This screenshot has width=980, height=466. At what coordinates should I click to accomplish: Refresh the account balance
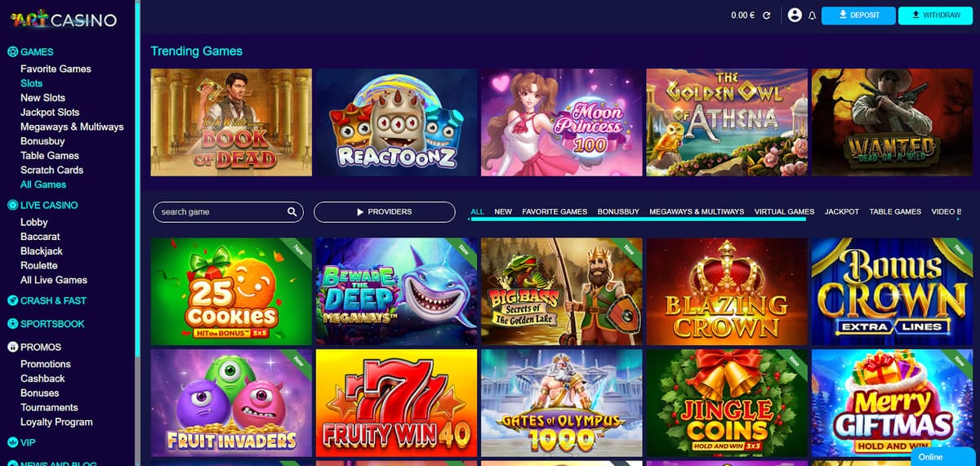tap(766, 16)
